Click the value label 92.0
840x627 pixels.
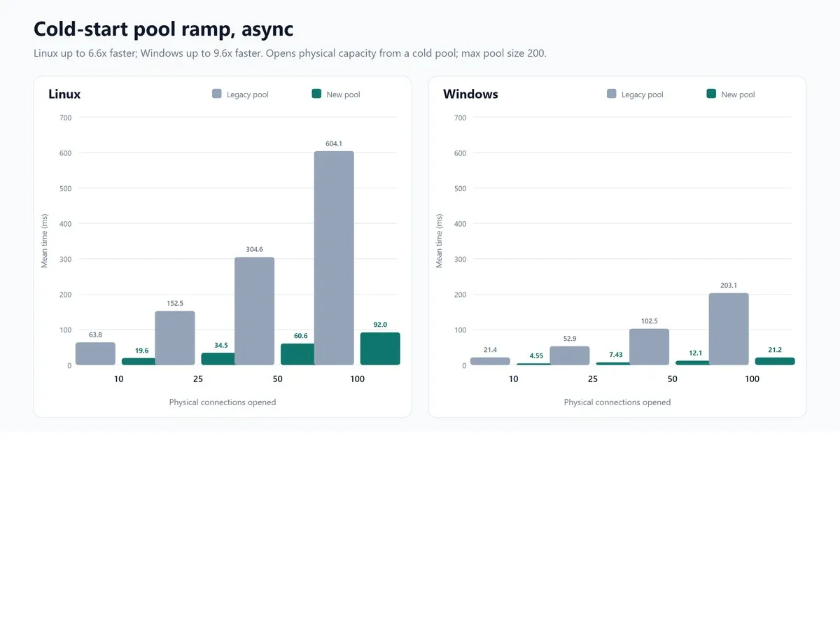click(380, 325)
